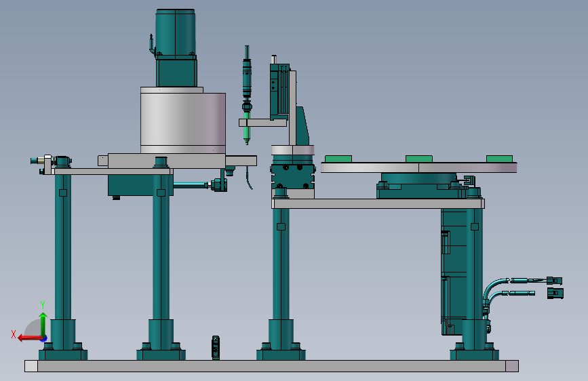Select the right green pad on the turntable
The image size is (588, 381).
(x=500, y=159)
